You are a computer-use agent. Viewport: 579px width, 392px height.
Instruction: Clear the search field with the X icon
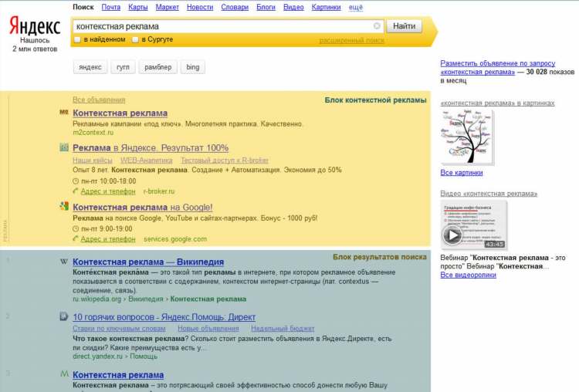click(x=377, y=25)
